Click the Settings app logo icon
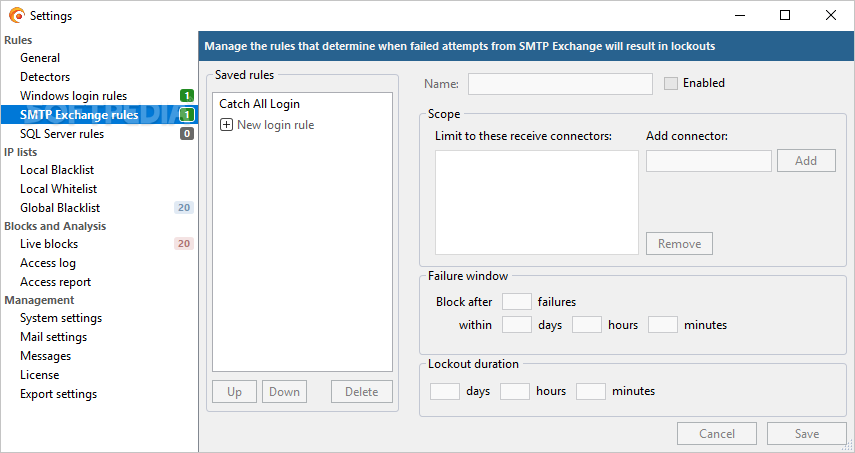The width and height of the screenshot is (855, 453). click(17, 16)
